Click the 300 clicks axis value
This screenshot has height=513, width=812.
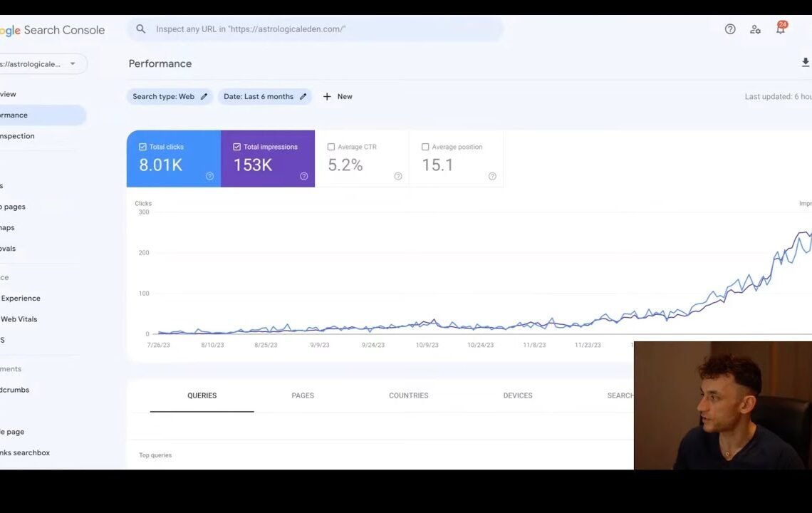[144, 212]
